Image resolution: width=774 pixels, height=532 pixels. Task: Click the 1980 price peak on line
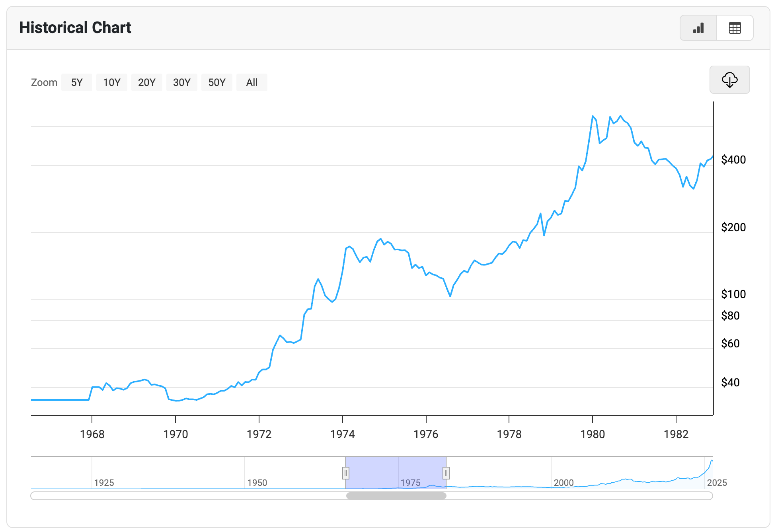593,116
